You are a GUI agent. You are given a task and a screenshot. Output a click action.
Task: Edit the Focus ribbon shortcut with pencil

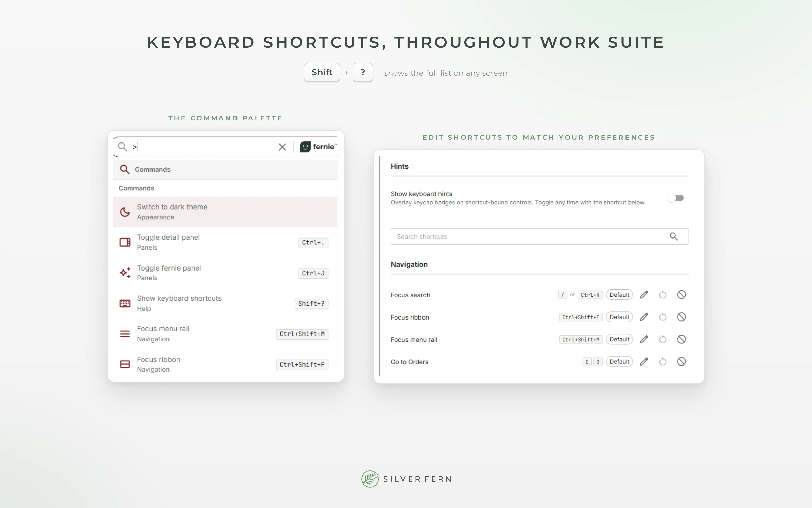[644, 317]
